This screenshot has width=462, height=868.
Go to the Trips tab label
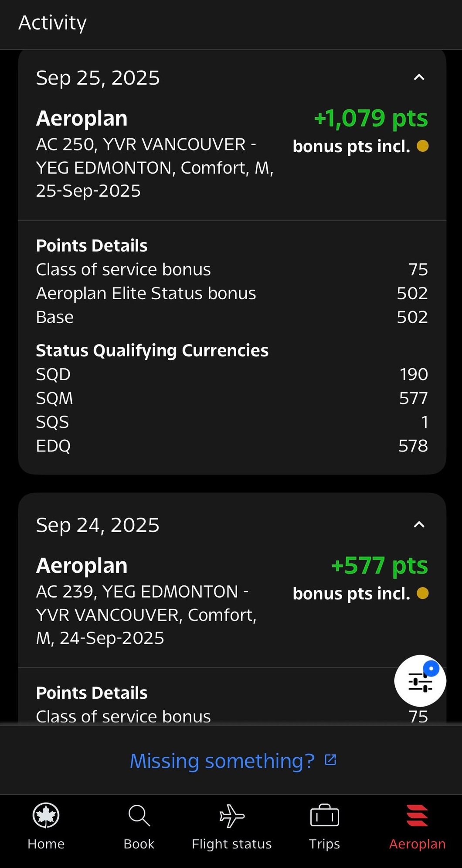(324, 844)
